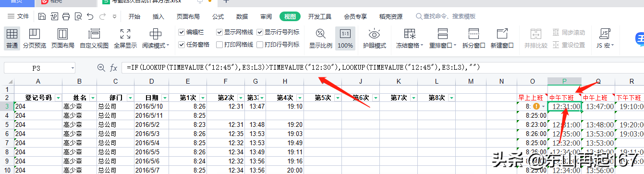The width and height of the screenshot is (644, 174).
Task: Open filter dropdown for 登记号码 column
Action: click(59, 98)
